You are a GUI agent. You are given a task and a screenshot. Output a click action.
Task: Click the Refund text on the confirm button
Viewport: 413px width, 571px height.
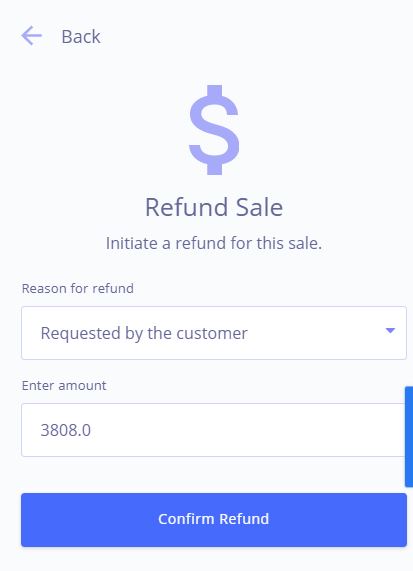pos(244,519)
